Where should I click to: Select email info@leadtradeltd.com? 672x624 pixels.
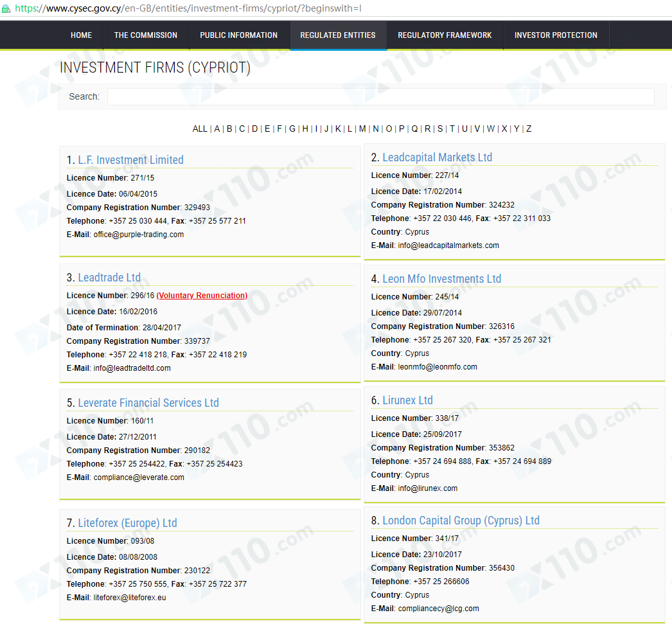click(x=132, y=368)
